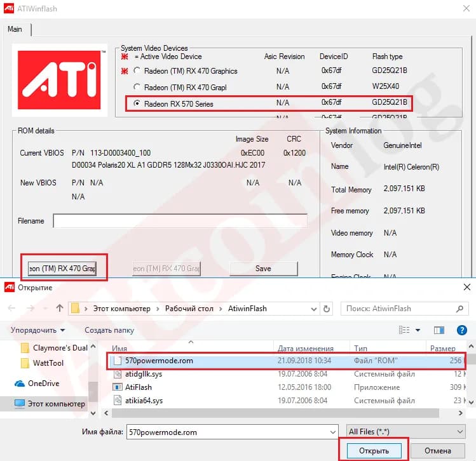Screen dimensions: 476x461
Task: Sort by Имя column header
Action: coord(119,349)
